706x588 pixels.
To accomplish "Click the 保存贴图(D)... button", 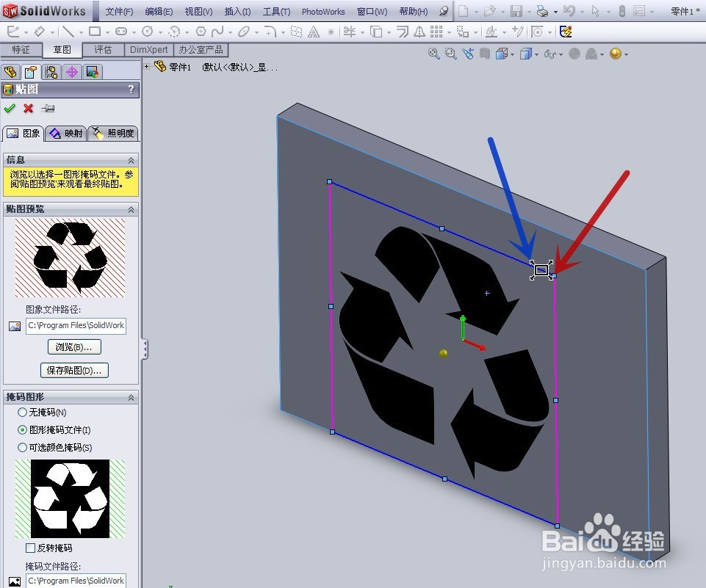I will pyautogui.click(x=74, y=370).
